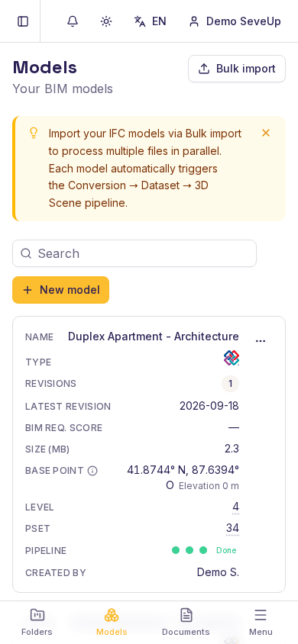
Task: Click the Pset count 34
Action: pos(232,528)
